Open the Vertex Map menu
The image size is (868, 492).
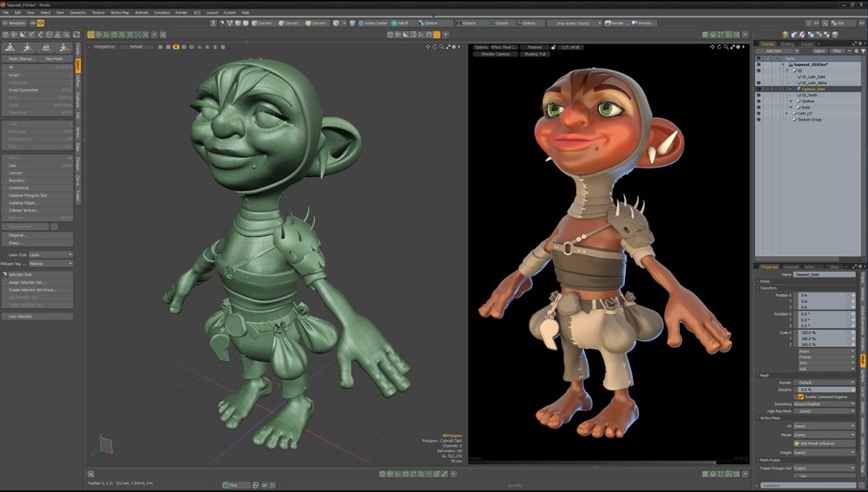[120, 12]
